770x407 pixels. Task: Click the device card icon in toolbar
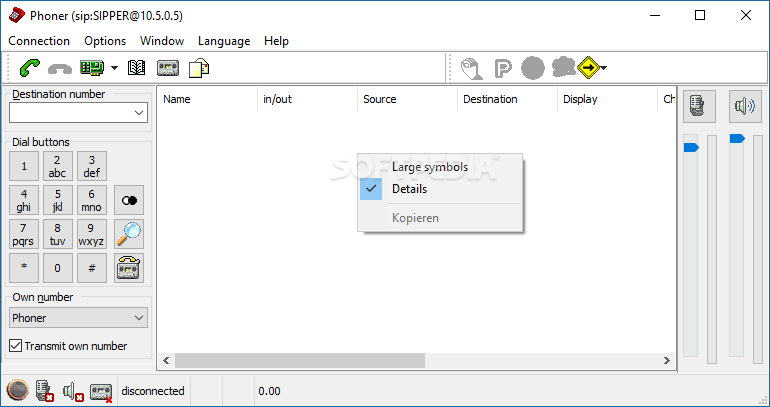(x=92, y=68)
